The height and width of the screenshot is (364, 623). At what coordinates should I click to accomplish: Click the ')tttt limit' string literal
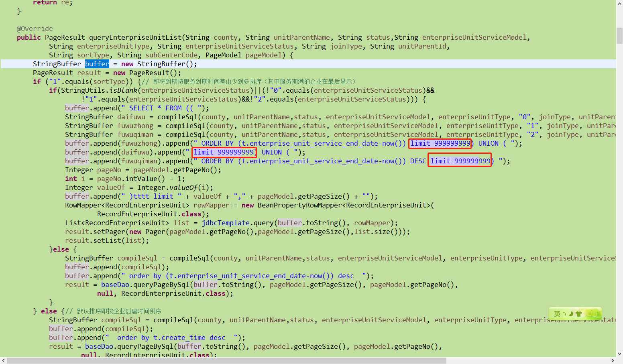(x=151, y=196)
